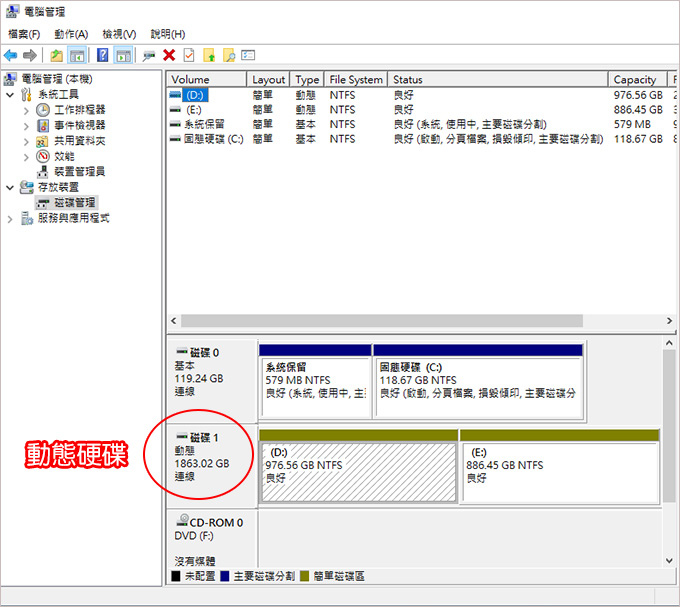Select the (D:) 976.56 GB partition block
Image resolution: width=680 pixels, height=607 pixels.
point(358,466)
